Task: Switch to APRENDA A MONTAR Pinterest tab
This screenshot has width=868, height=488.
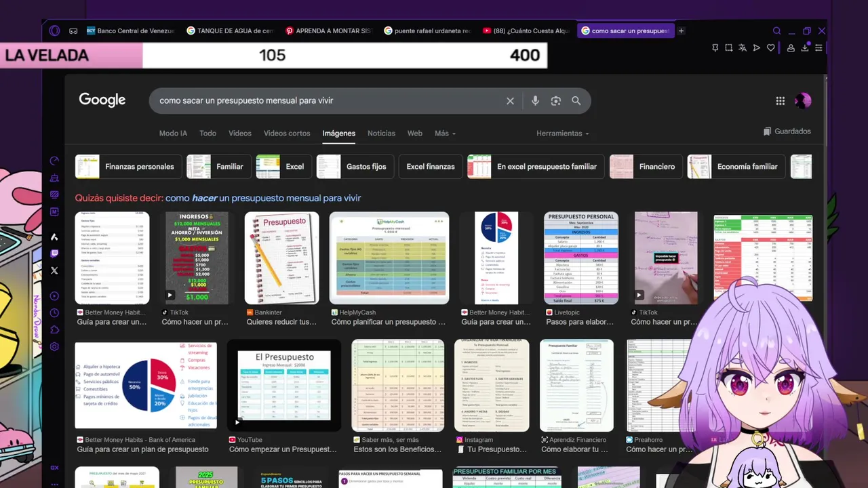Action: point(328,30)
